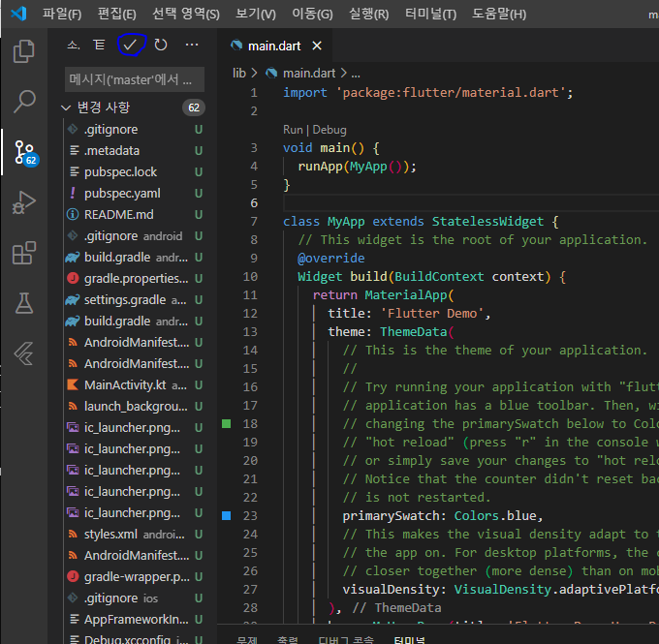Open the .metadata changed file
The image size is (659, 644).
[x=135, y=150]
